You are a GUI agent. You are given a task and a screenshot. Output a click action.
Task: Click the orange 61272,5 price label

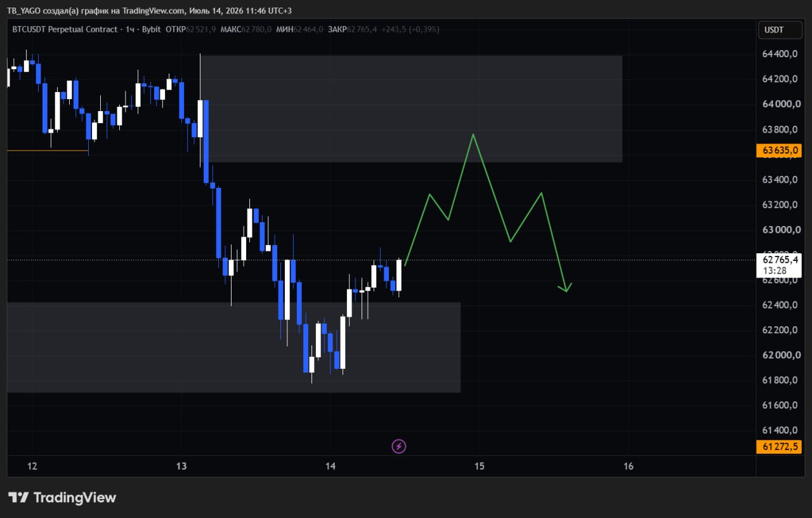pyautogui.click(x=779, y=446)
